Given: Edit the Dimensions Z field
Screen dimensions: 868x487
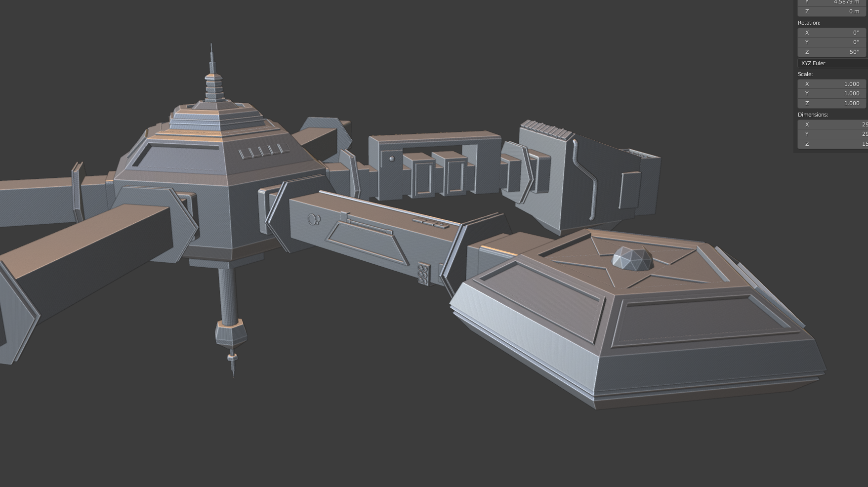Looking at the screenshot, I should pyautogui.click(x=832, y=144).
